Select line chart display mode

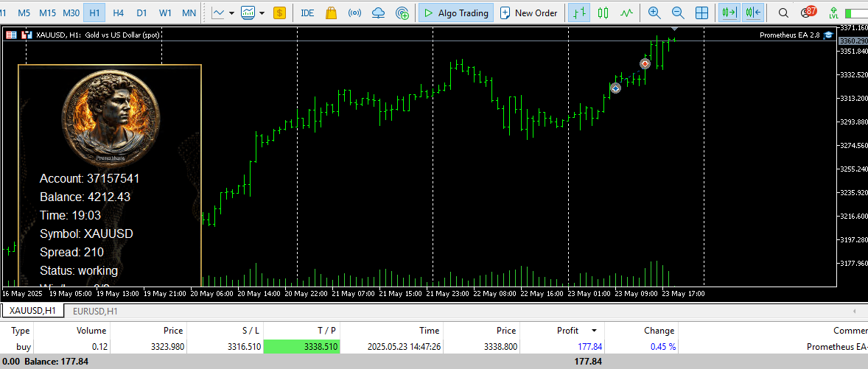(x=626, y=13)
